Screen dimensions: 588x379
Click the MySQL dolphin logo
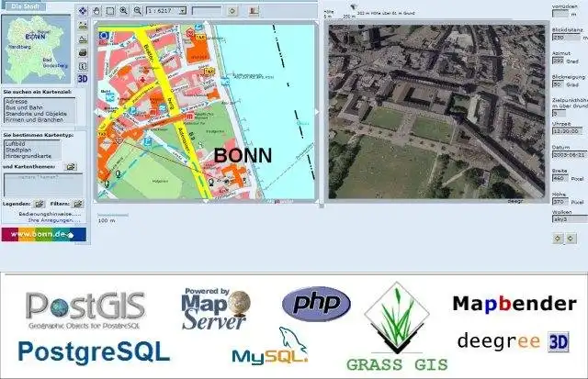[270, 346]
